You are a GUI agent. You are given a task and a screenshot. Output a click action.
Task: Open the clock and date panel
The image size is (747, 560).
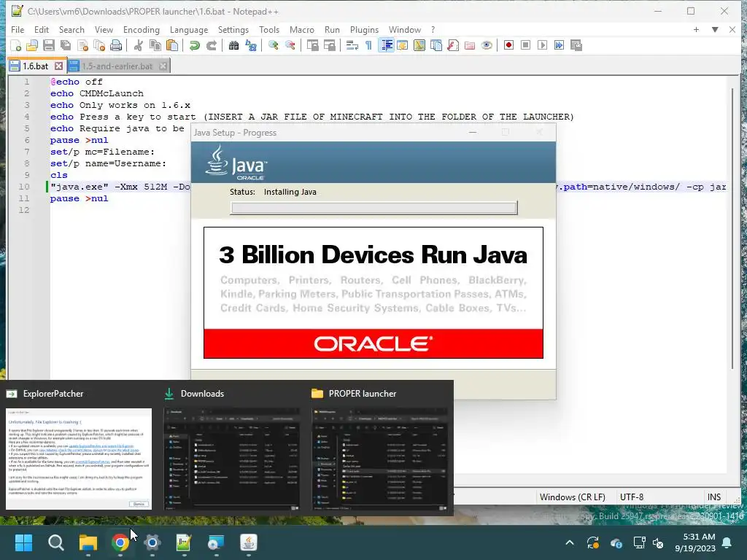[695, 542]
